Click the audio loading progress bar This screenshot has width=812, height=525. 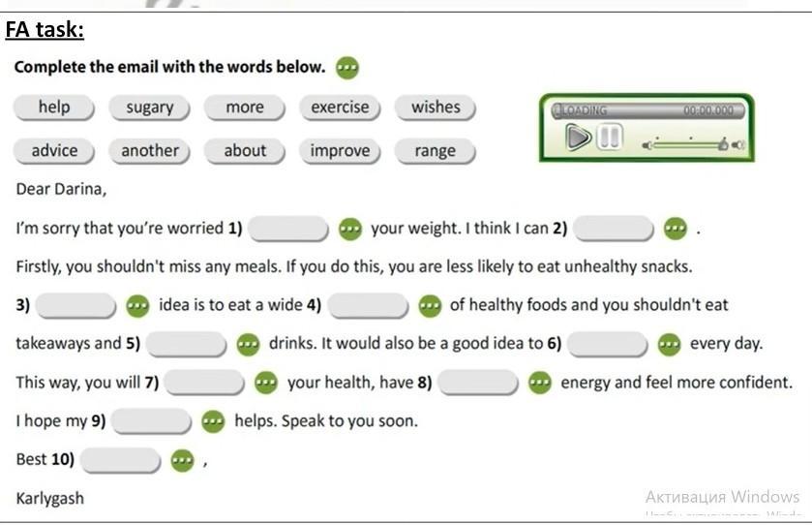pos(648,110)
